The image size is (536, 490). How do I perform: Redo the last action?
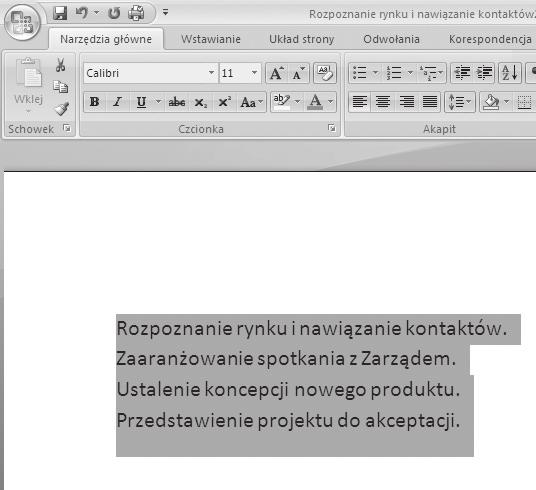tap(114, 13)
